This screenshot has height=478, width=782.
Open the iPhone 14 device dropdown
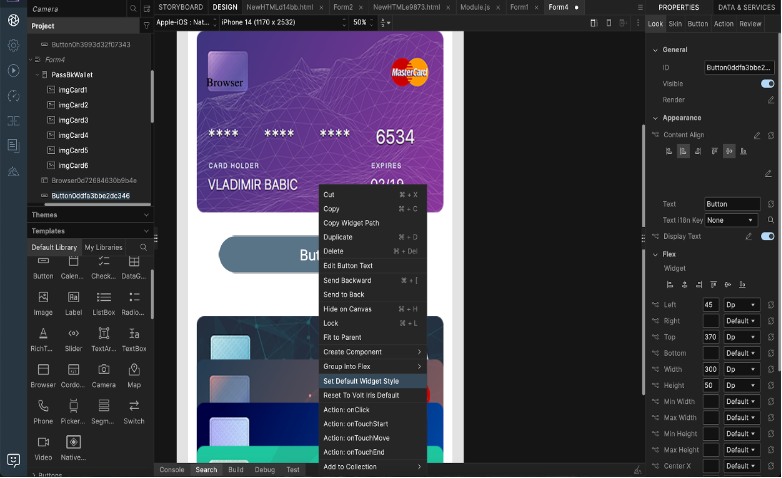[284, 22]
